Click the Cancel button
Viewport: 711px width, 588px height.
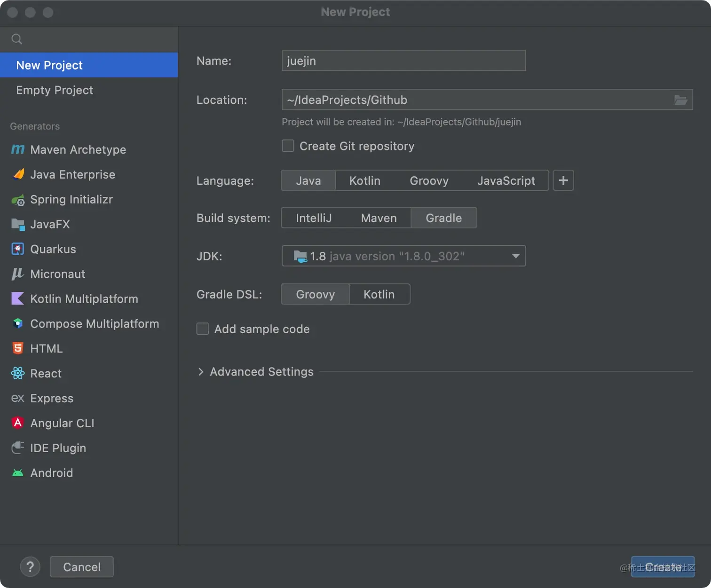[82, 567]
